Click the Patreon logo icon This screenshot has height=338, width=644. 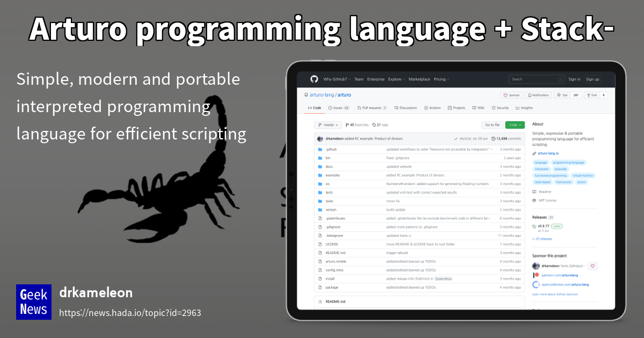click(x=536, y=275)
